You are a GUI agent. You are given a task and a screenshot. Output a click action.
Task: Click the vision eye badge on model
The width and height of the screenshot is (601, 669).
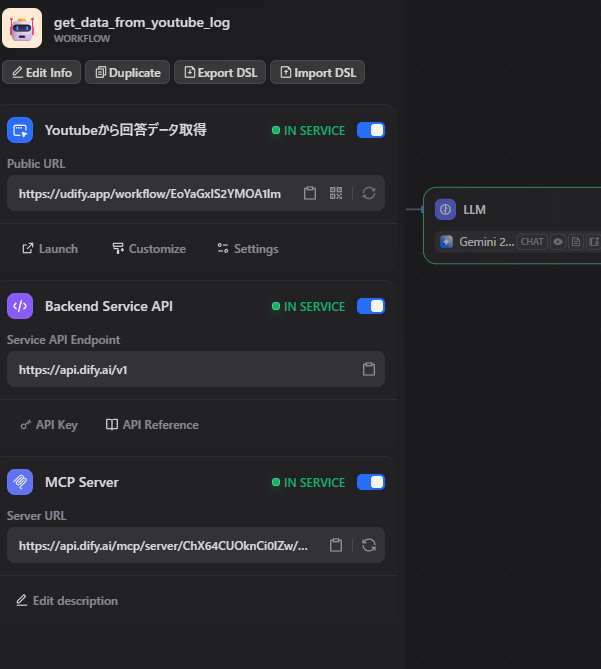(558, 242)
